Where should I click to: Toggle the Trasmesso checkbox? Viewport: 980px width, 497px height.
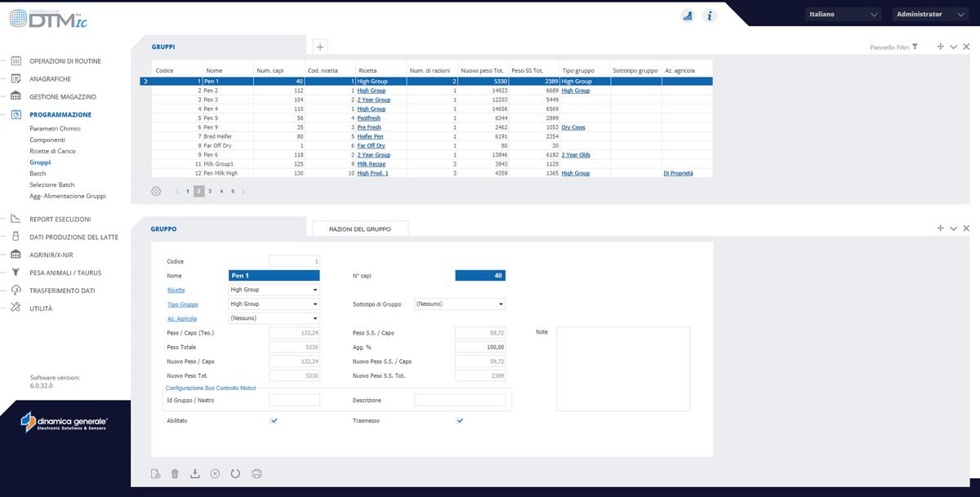coord(460,421)
